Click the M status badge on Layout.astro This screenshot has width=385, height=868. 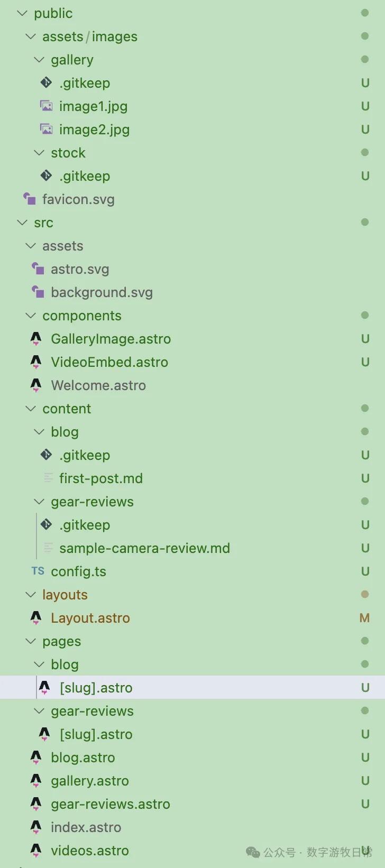[x=365, y=618]
